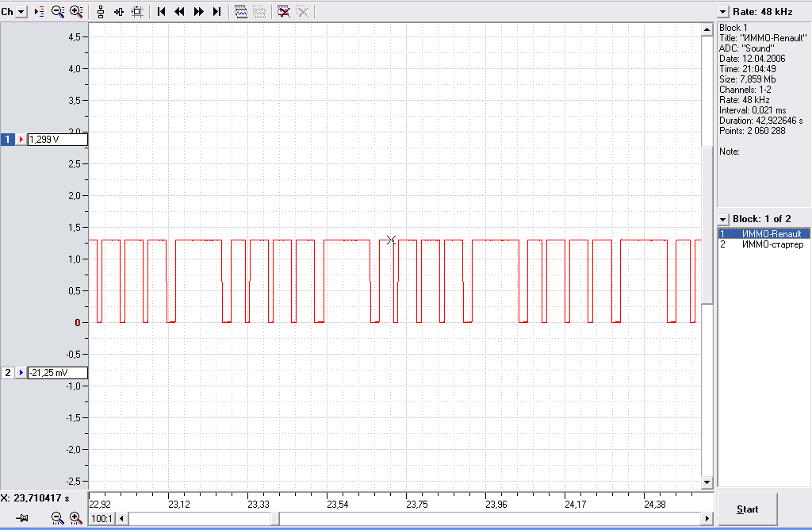The width and height of the screenshot is (812, 530).
Task: Click the Start button
Action: pos(747,509)
